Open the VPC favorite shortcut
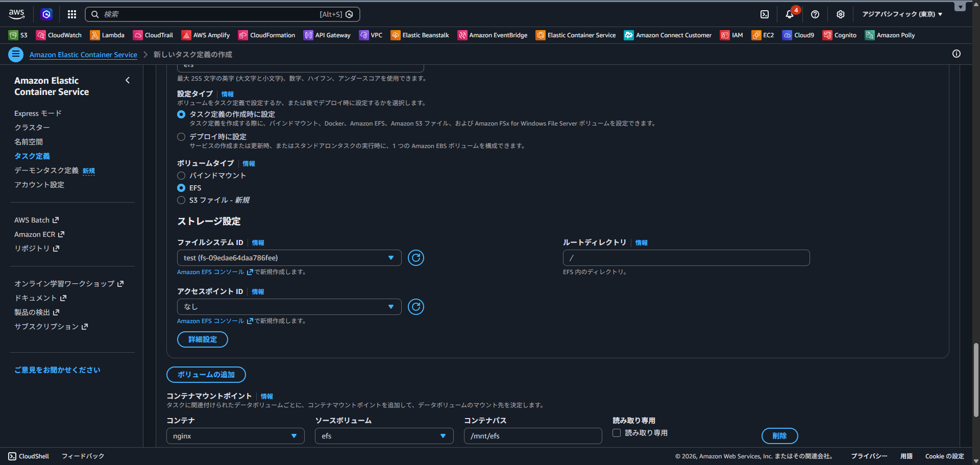 [371, 35]
